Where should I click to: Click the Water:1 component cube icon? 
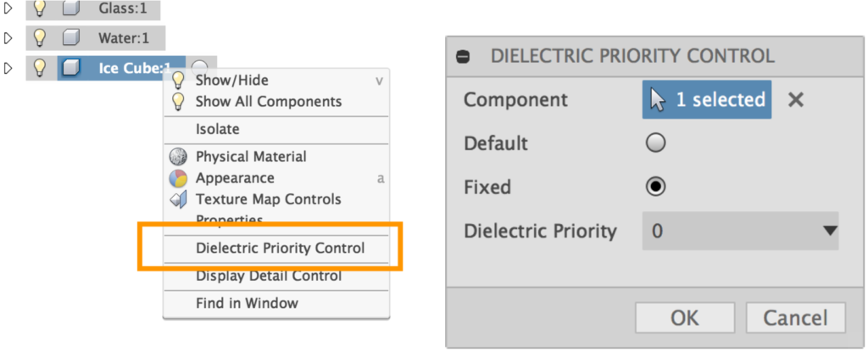pyautogui.click(x=71, y=38)
